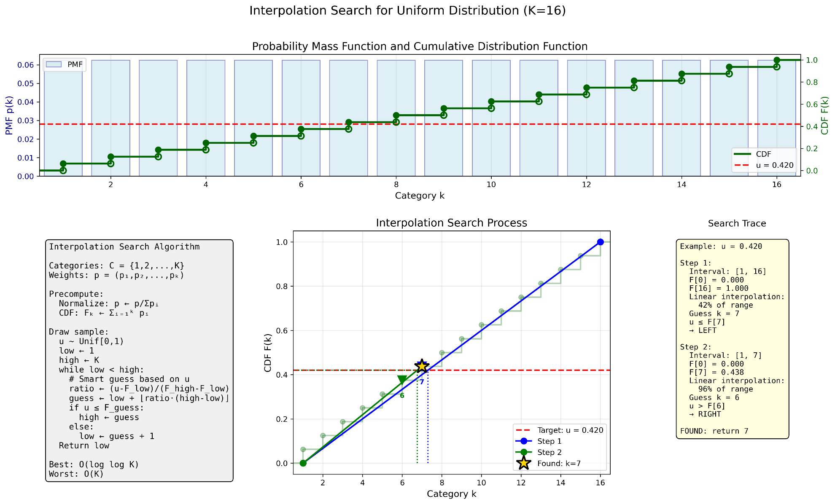Click the 'CDF F(k)' right axis label
The width and height of the screenshot is (835, 504).
pyautogui.click(x=825, y=115)
